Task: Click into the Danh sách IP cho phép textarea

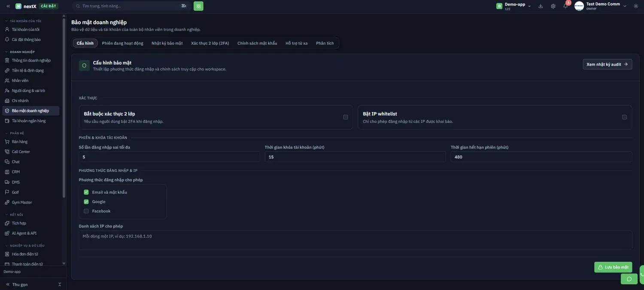Action: 355,240
